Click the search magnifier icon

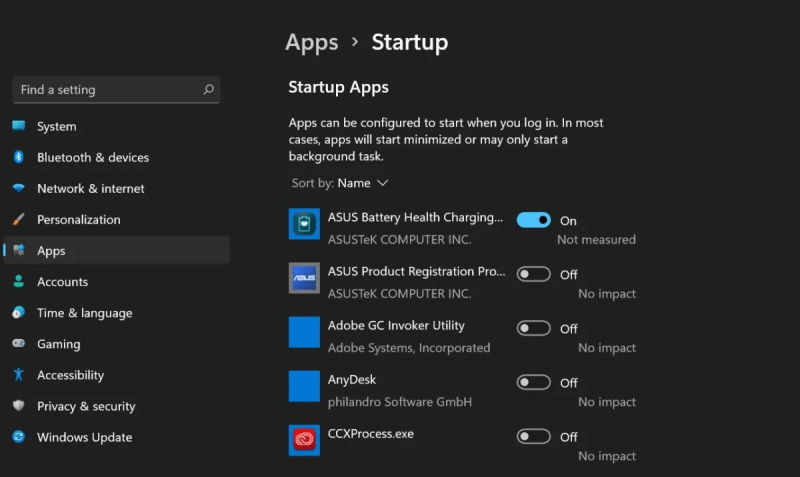[208, 90]
